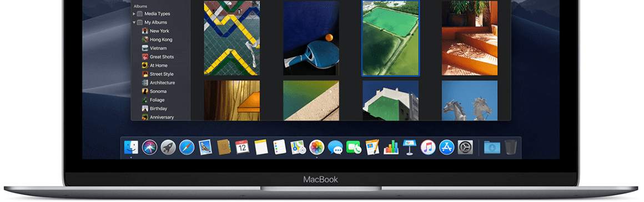Select the yellow zigzag fence photo

tap(232, 38)
